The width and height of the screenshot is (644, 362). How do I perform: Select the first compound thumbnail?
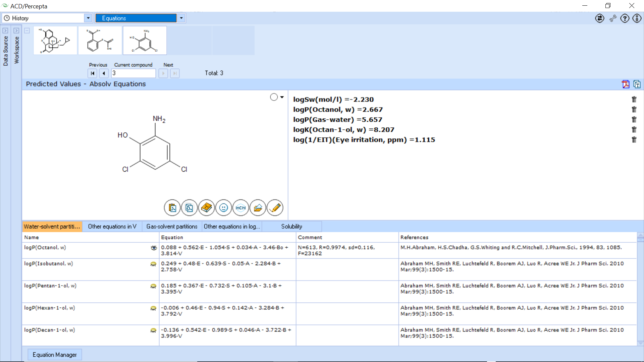click(55, 41)
